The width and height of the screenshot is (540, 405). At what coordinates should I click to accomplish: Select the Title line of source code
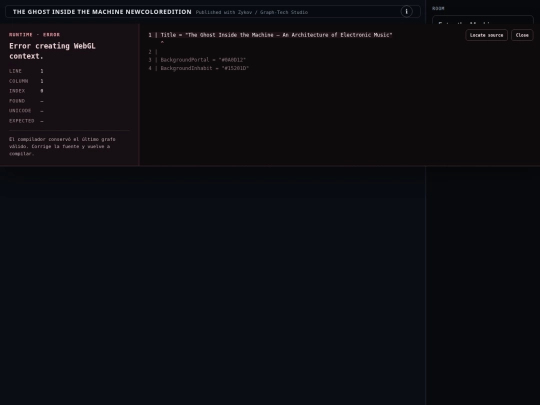[x=270, y=35]
